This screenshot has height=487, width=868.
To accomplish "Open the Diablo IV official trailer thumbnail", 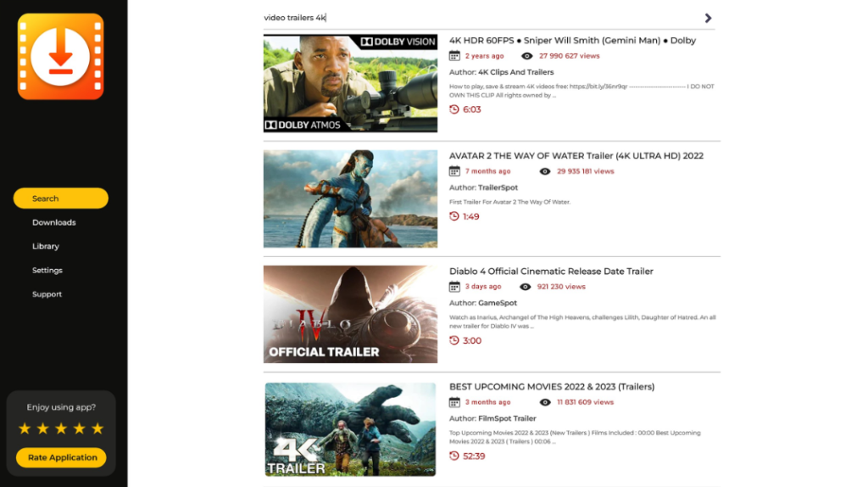I will coord(350,314).
